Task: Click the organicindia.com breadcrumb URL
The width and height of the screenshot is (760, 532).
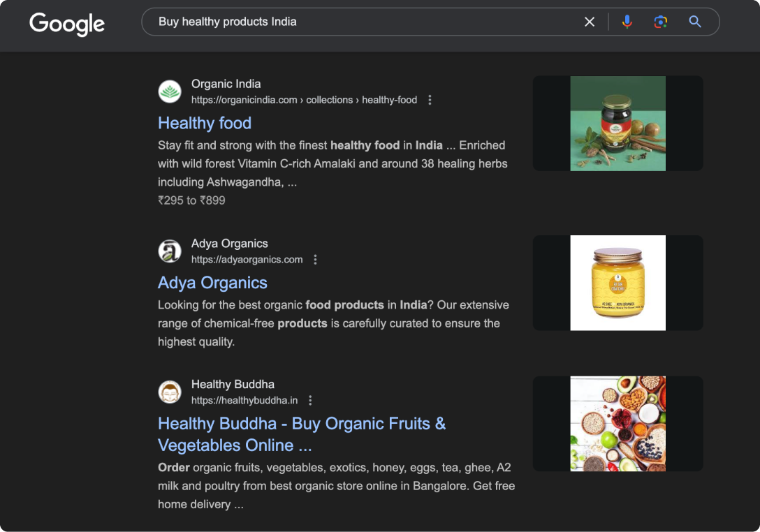Action: pyautogui.click(x=304, y=100)
